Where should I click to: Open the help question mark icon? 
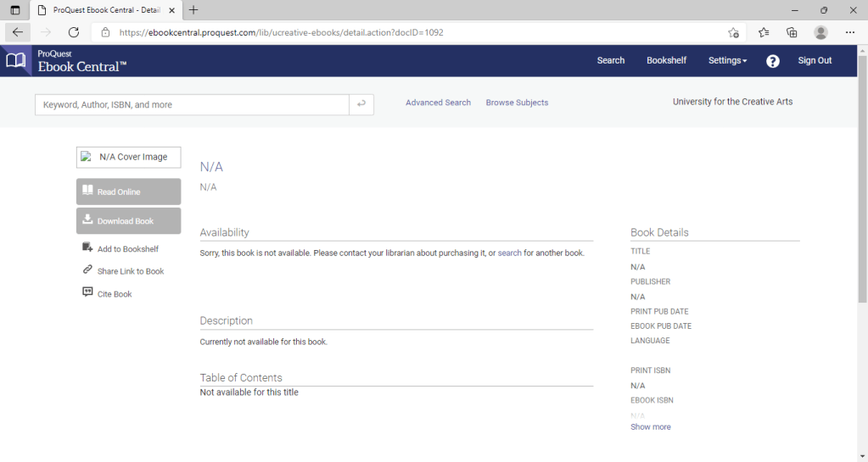pyautogui.click(x=772, y=61)
